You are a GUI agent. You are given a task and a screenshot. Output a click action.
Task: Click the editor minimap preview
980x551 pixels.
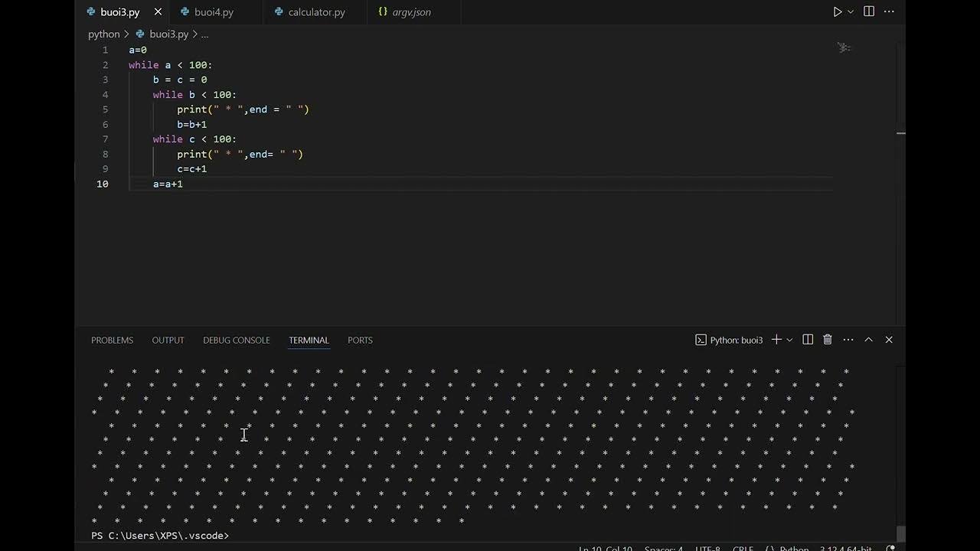[844, 48]
